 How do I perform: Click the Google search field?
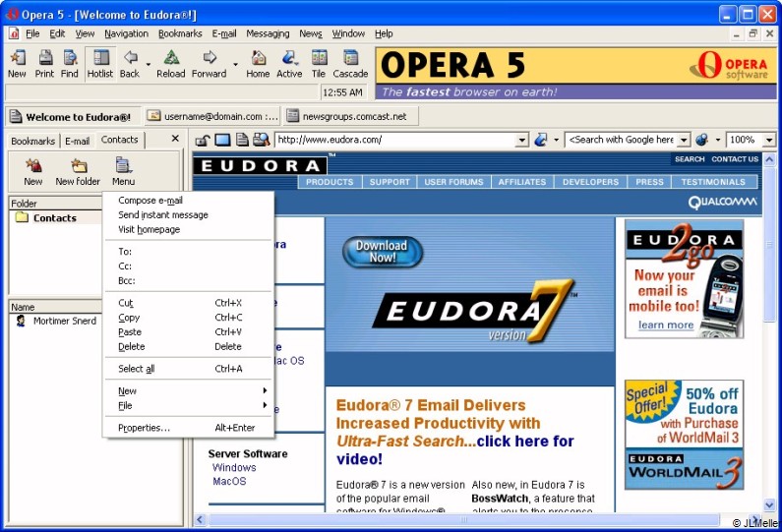(622, 140)
